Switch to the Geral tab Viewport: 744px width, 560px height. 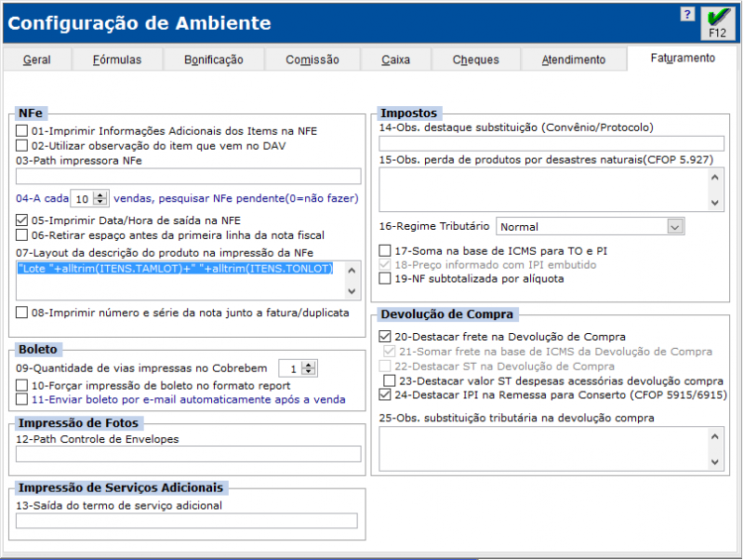coord(37,60)
